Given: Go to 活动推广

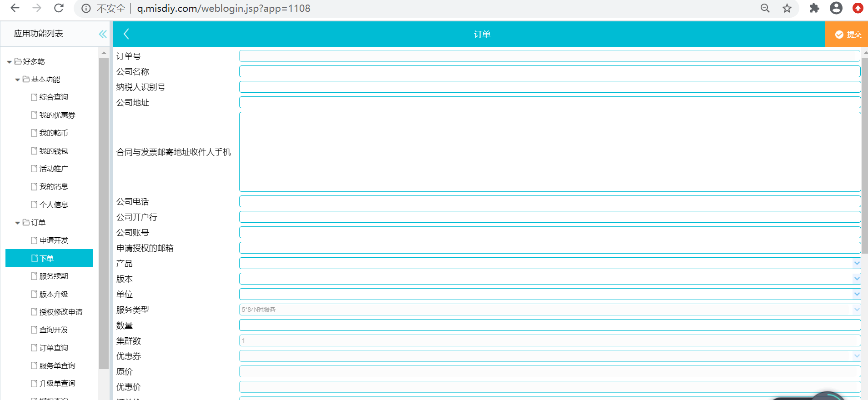Looking at the screenshot, I should pyautogui.click(x=50, y=169).
